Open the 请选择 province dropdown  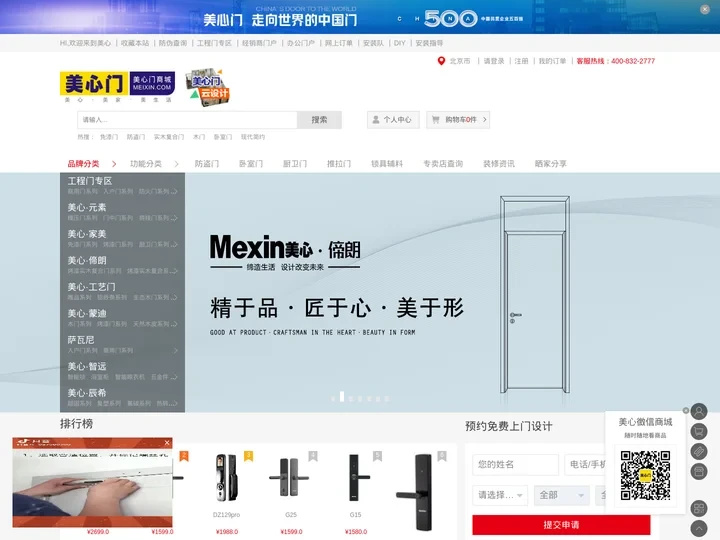tap(500, 495)
